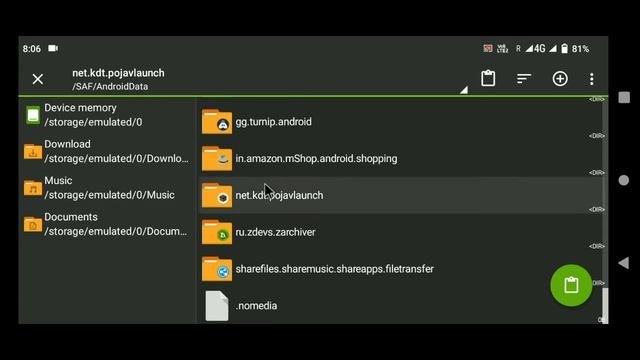
Task: Select the net.kdt.pojavlaunch folder icon
Action: pos(217,195)
